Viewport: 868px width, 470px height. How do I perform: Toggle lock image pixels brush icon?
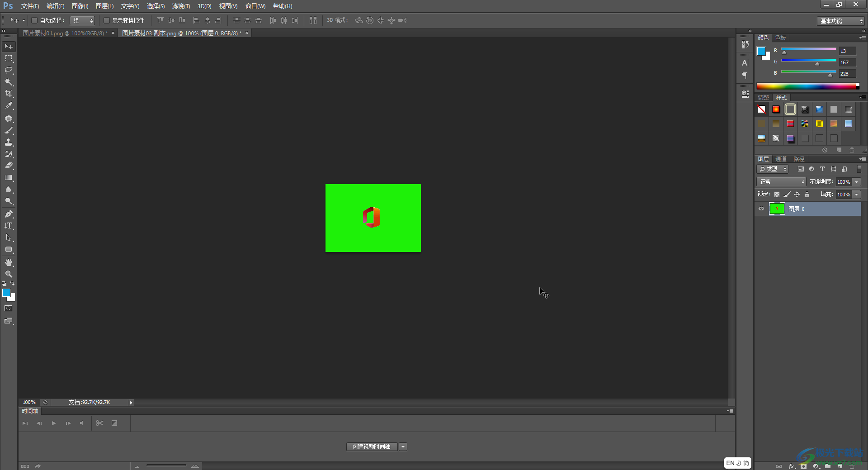pos(787,195)
